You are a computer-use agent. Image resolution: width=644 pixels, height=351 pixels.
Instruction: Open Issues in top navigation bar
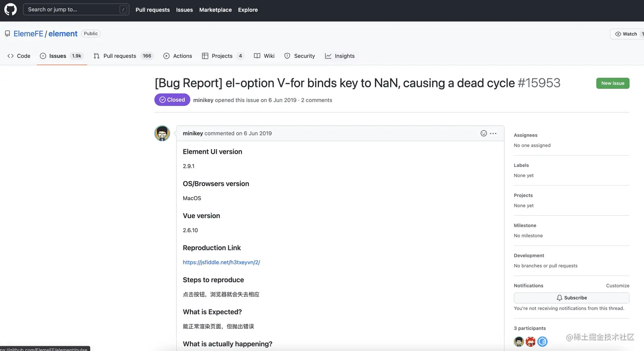(184, 10)
